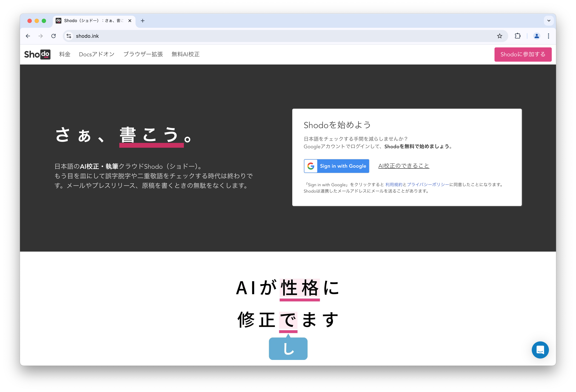Click the Shodo logo icon
Viewport: 576px width, 392px height.
click(x=38, y=54)
